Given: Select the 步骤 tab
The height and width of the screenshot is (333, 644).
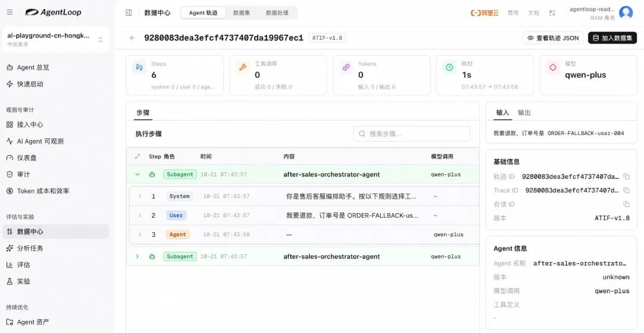Looking at the screenshot, I should click(143, 112).
